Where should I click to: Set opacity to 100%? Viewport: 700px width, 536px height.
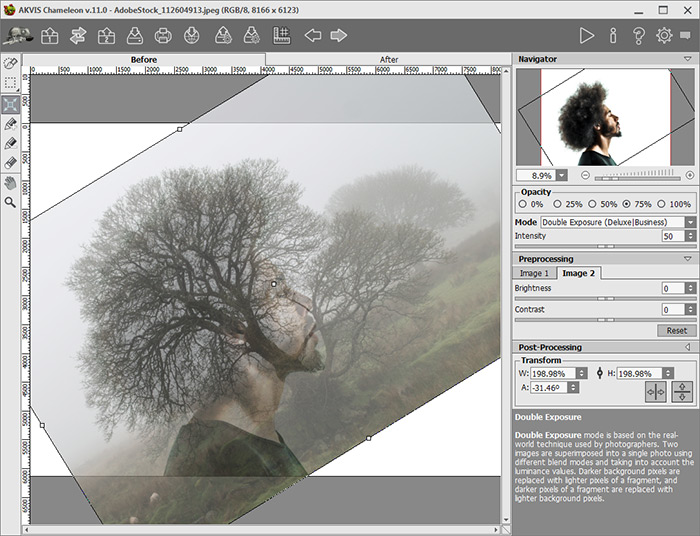[x=661, y=204]
